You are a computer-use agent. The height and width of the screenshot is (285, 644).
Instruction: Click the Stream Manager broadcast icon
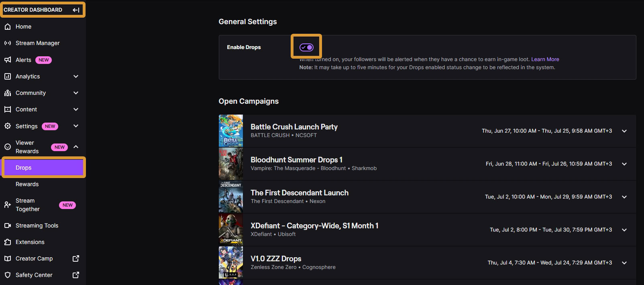point(8,43)
